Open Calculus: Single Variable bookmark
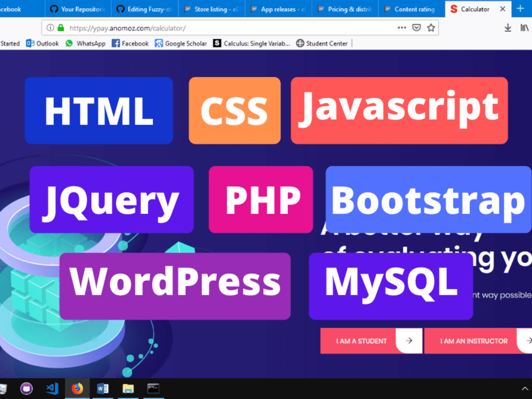 pos(252,44)
